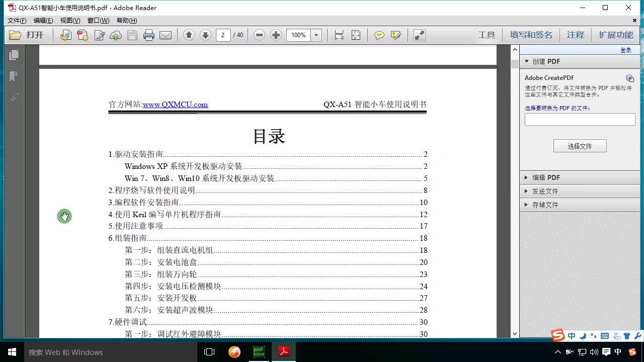This screenshot has width=644, height=362.
Task: Click the Adobe Reader taskbar icon
Action: (x=284, y=351)
